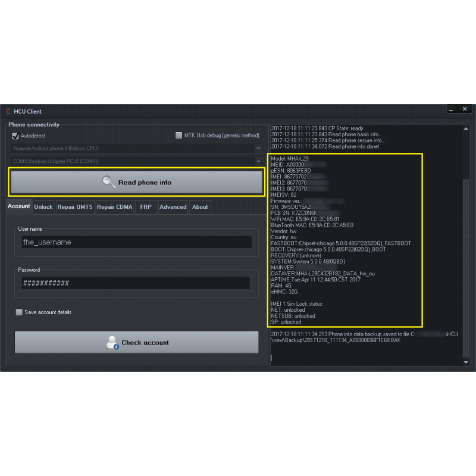Close the HCU Client window

(x=465, y=109)
